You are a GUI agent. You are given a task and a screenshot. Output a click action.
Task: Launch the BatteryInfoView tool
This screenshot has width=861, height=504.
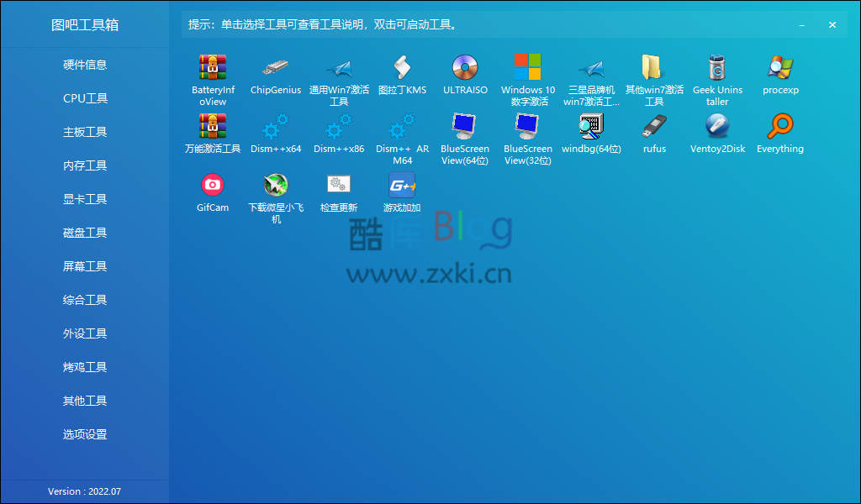[213, 76]
